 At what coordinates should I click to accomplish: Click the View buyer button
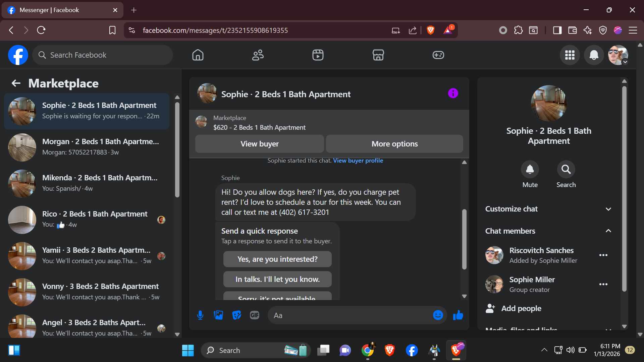[259, 144]
